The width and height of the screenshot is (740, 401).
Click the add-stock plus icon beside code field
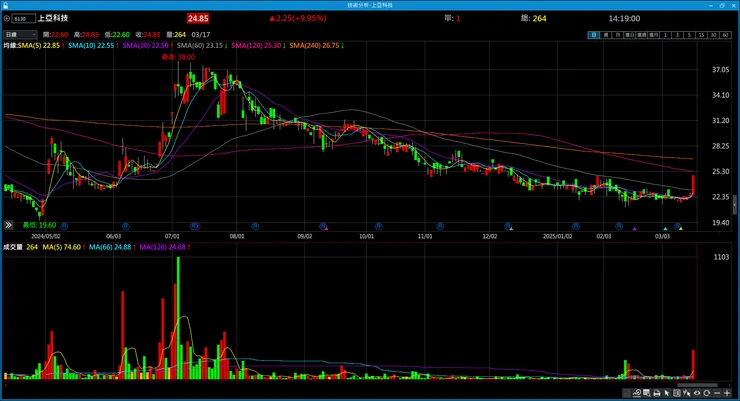[x=7, y=18]
